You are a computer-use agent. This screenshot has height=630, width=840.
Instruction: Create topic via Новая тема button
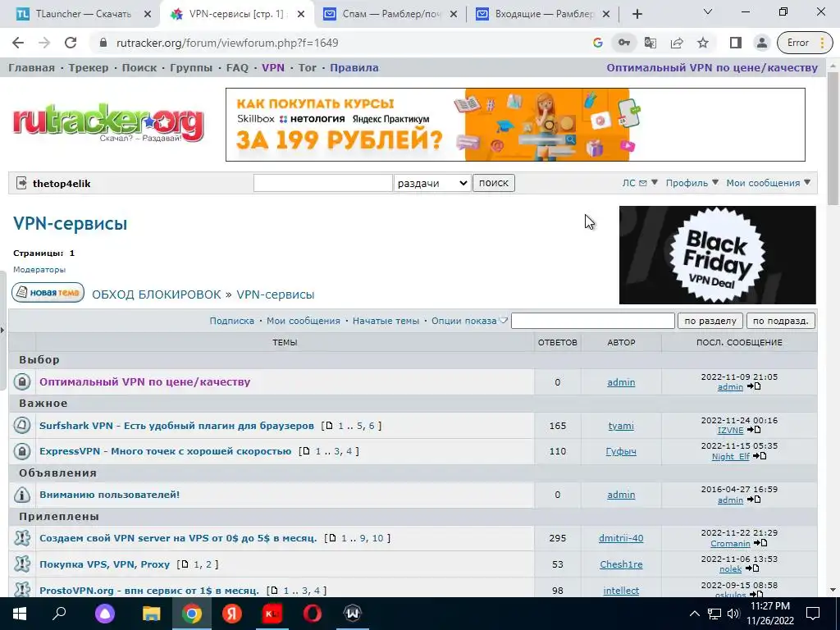pos(48,293)
